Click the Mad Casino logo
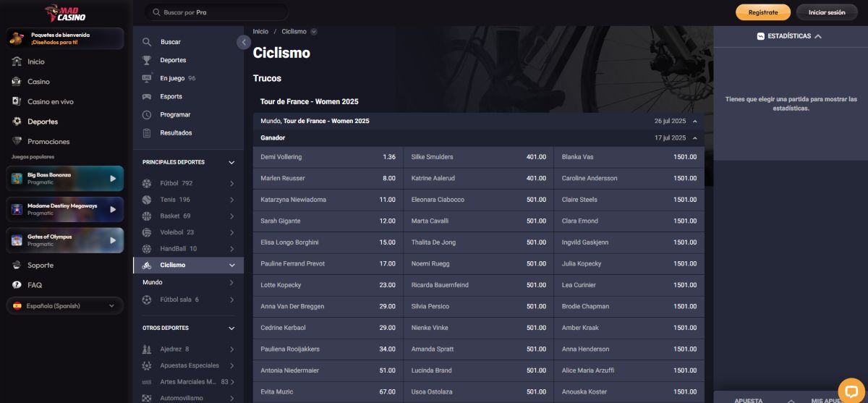 (66, 12)
